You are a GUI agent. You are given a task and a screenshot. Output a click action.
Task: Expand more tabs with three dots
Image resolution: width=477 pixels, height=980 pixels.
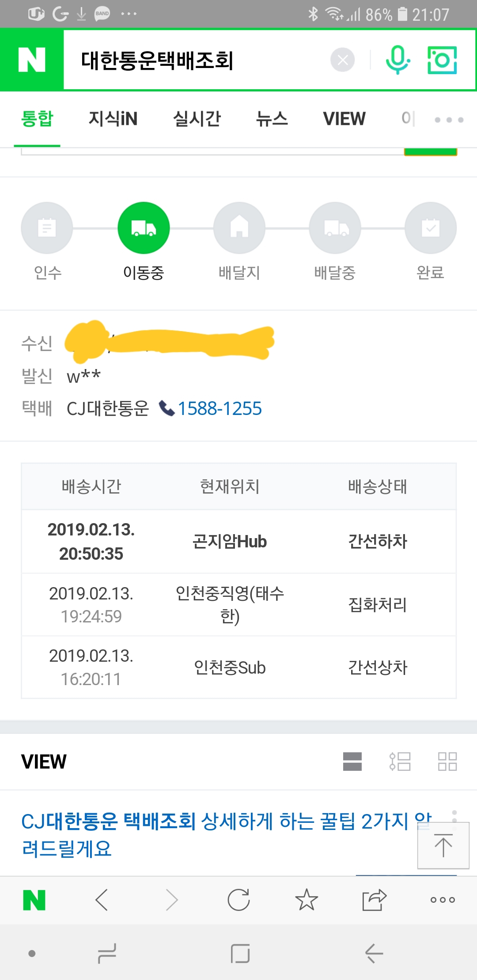449,120
